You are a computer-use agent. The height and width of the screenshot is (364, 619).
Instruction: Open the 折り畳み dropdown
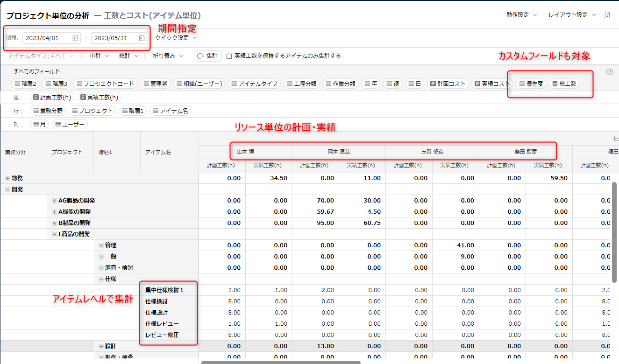click(x=168, y=56)
